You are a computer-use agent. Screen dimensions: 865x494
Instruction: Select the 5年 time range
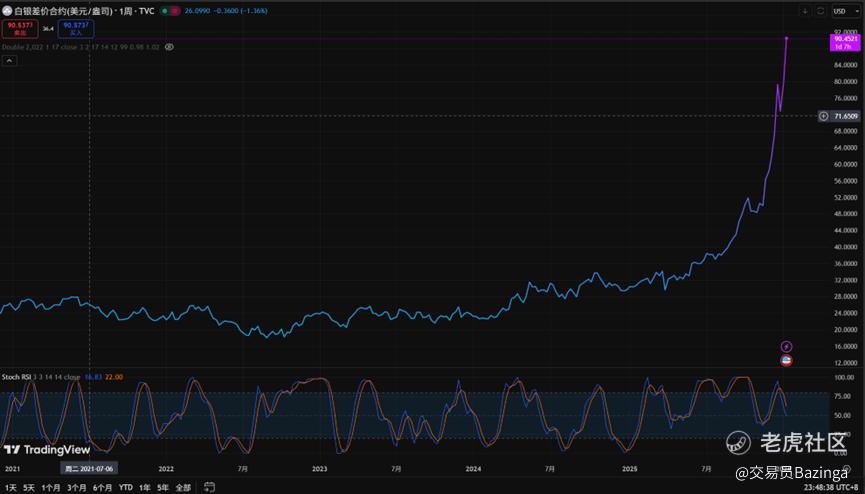point(163,487)
